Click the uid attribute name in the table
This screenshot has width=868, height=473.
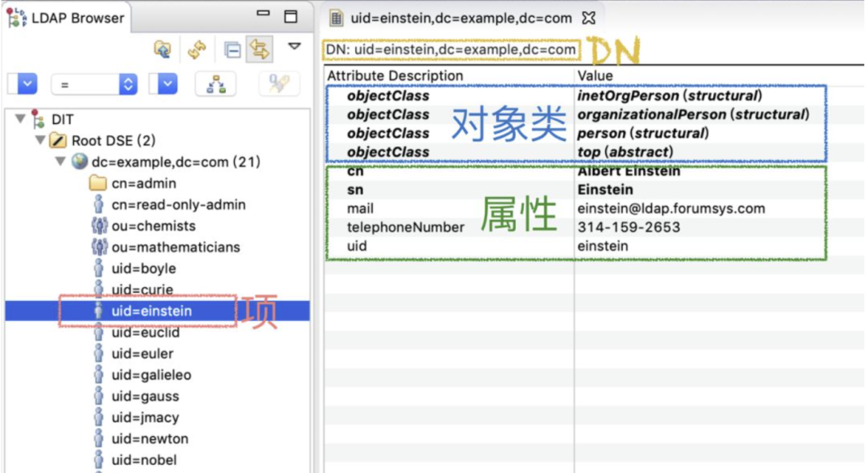tap(357, 246)
